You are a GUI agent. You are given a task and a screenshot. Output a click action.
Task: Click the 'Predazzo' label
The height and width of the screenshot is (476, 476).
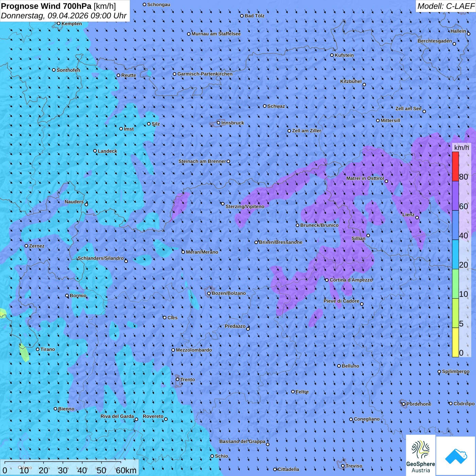[x=235, y=326]
